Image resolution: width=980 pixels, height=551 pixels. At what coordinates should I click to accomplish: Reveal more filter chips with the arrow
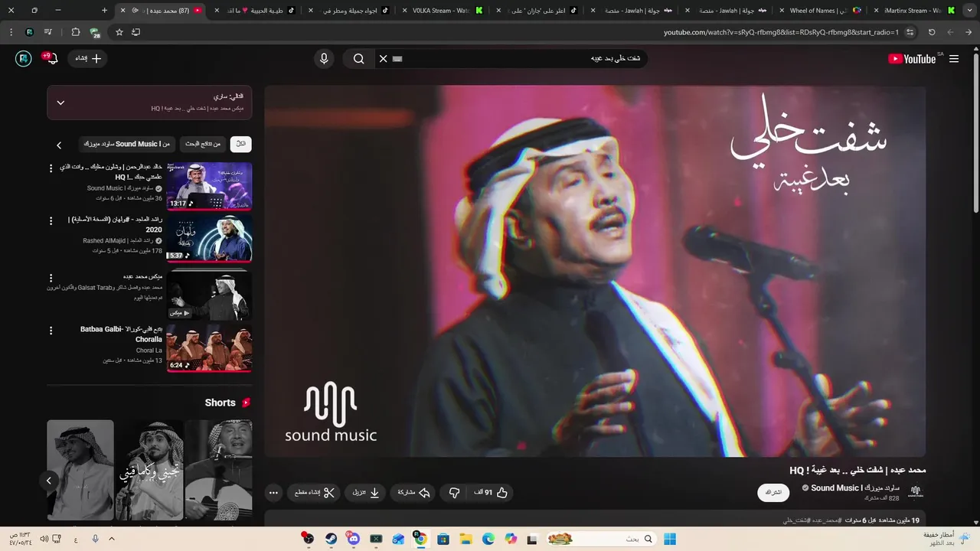59,145
